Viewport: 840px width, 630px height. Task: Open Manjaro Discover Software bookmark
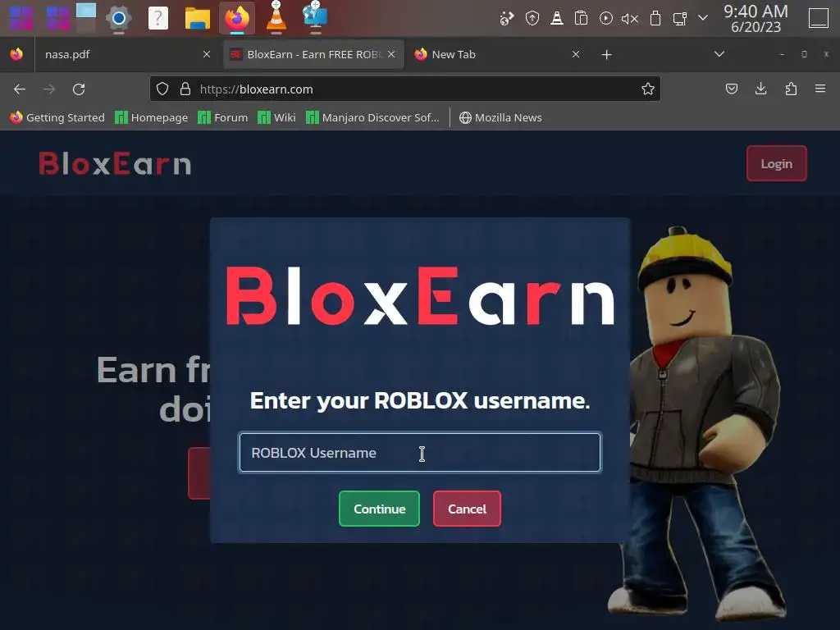point(372,117)
